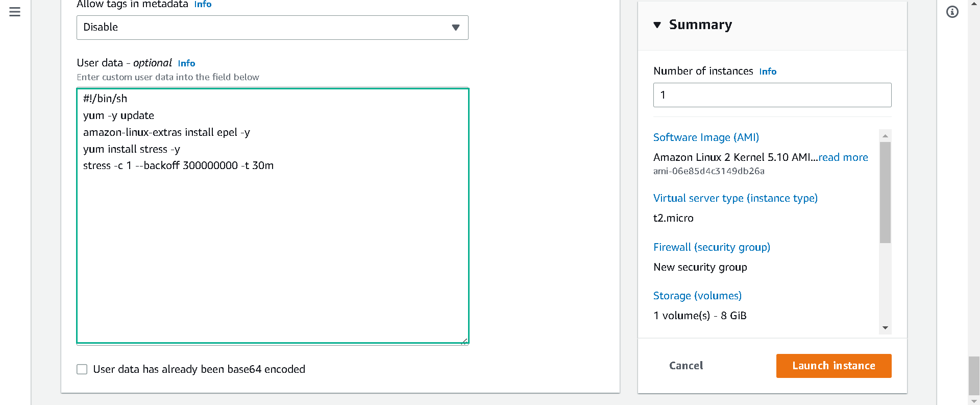Image resolution: width=980 pixels, height=405 pixels.
Task: Click the ami-06e85d4c3149db26a text
Action: 709,171
